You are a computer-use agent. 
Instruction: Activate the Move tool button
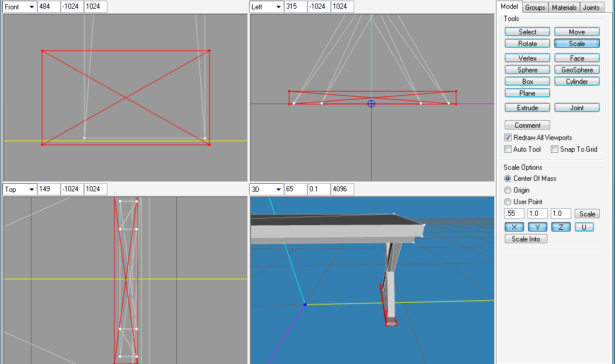click(x=576, y=32)
